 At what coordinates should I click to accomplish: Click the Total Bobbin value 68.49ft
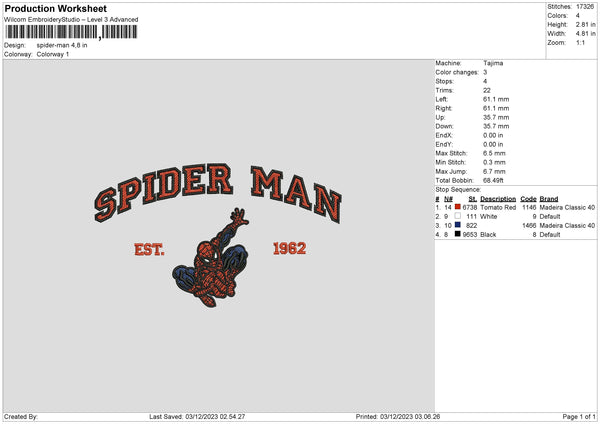coord(493,180)
